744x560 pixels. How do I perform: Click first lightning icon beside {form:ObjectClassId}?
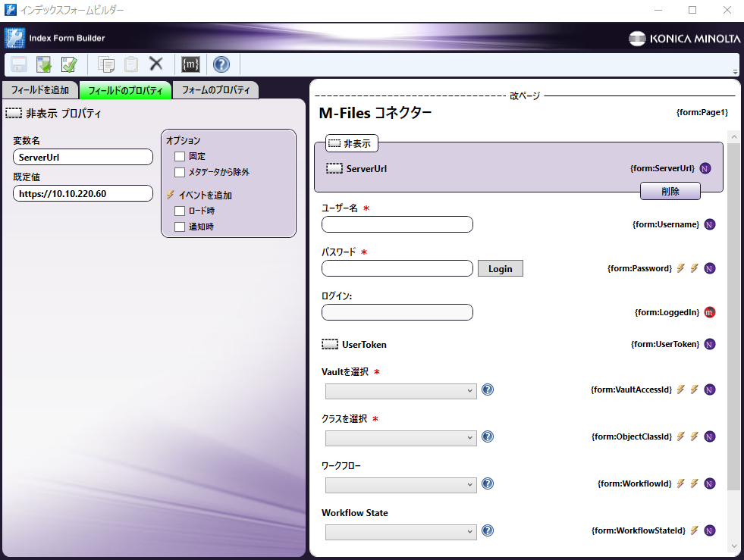pos(681,436)
